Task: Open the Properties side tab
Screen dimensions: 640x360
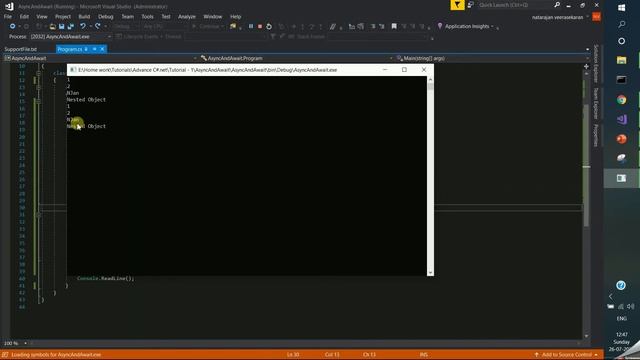Action: tap(596, 136)
